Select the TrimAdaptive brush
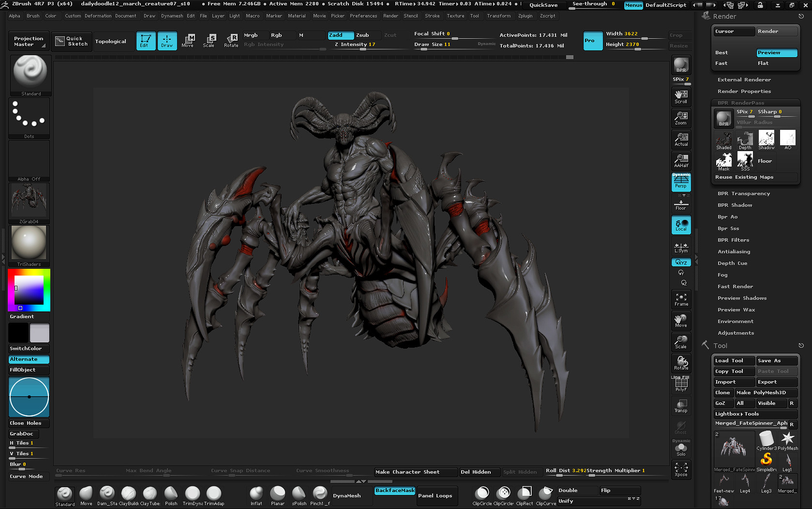This screenshot has height=509, width=812. tap(214, 496)
